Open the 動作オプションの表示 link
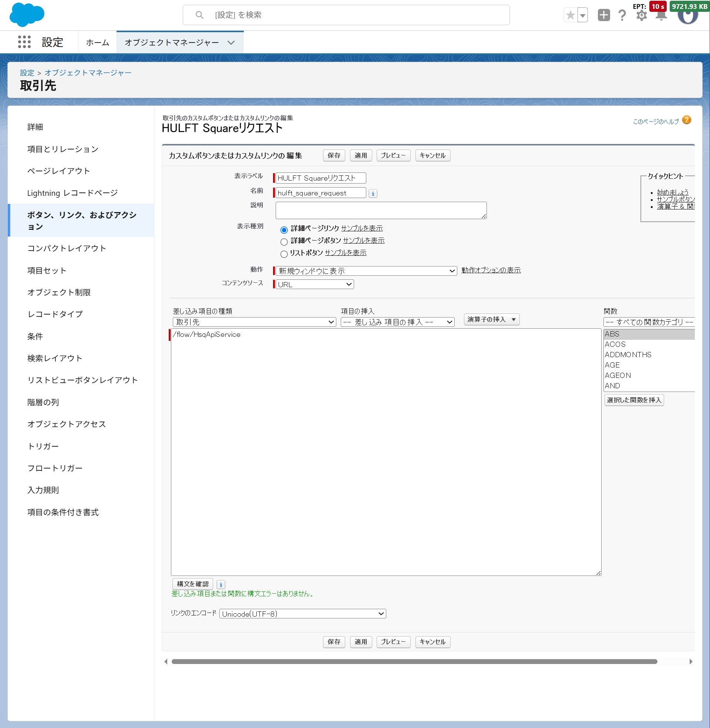 [x=491, y=270]
